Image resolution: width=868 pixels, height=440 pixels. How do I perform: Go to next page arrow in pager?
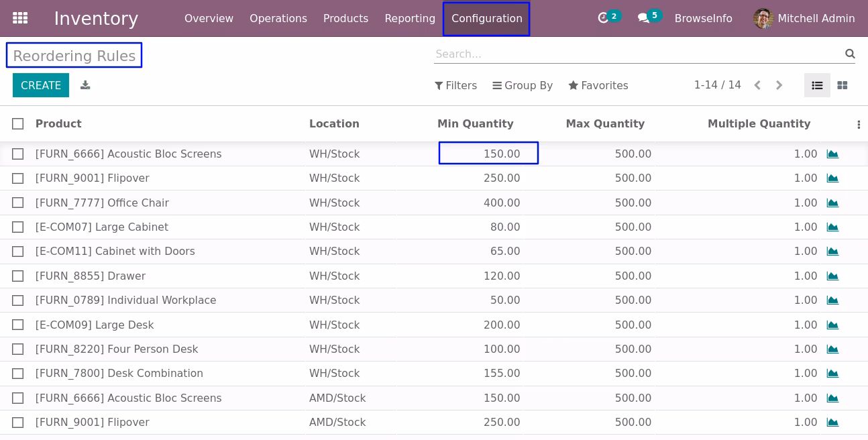[x=779, y=85]
